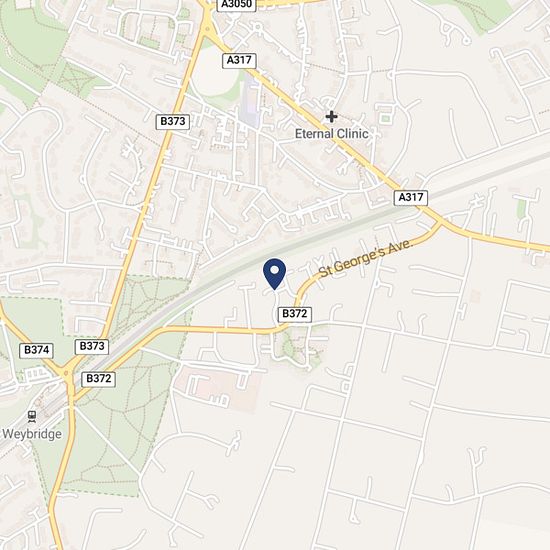Open the Eternal Clinic place label

coord(331,134)
